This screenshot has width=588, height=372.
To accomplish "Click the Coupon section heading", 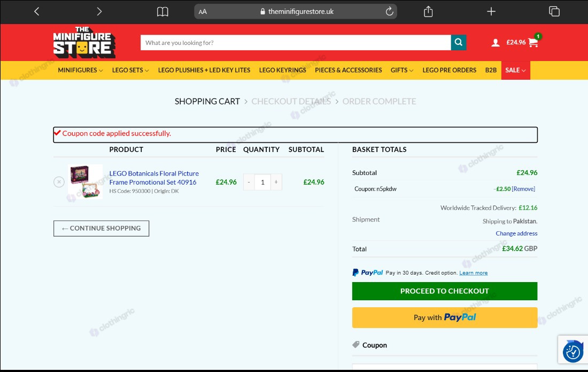I will click(x=374, y=345).
